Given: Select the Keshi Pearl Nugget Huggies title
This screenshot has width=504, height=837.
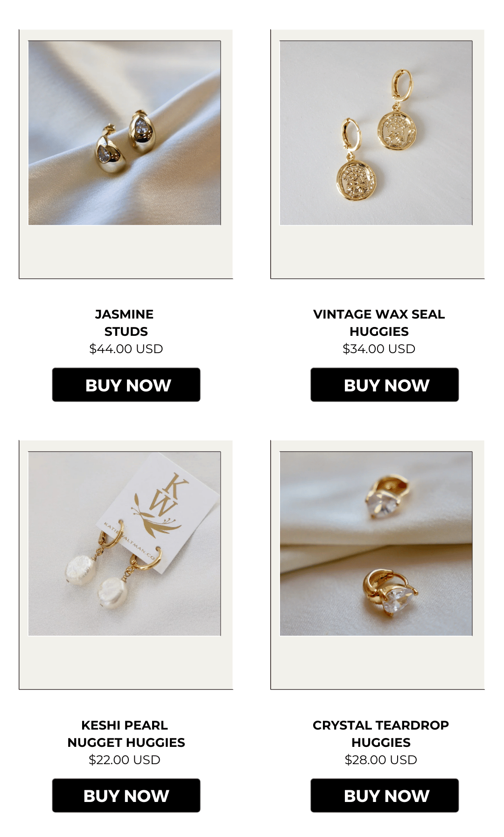Looking at the screenshot, I should point(126,734).
